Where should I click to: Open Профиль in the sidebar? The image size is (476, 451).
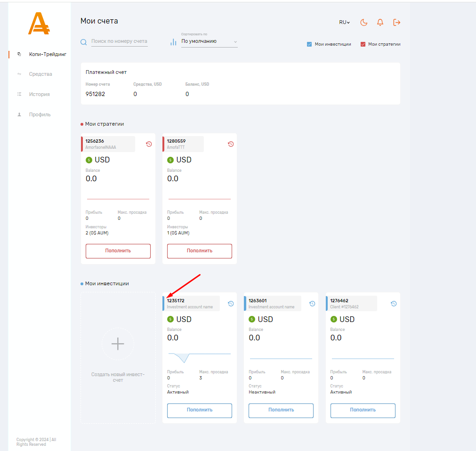pyautogui.click(x=40, y=114)
